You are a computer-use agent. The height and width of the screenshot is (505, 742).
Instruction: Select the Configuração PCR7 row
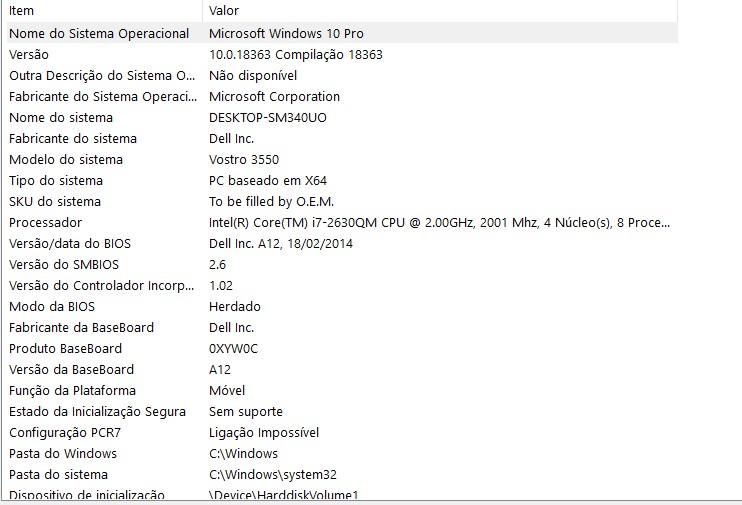(x=342, y=433)
